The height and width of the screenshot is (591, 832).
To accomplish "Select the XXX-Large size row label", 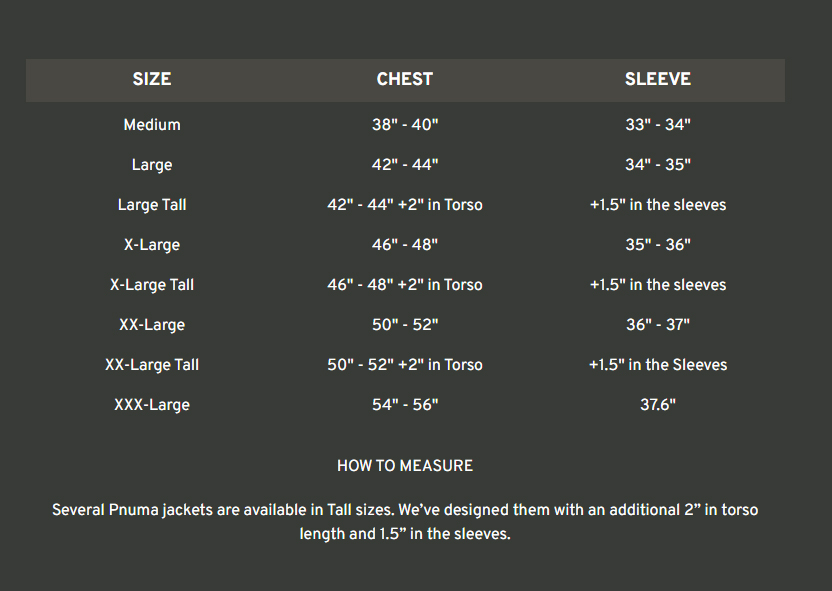I will (152, 405).
